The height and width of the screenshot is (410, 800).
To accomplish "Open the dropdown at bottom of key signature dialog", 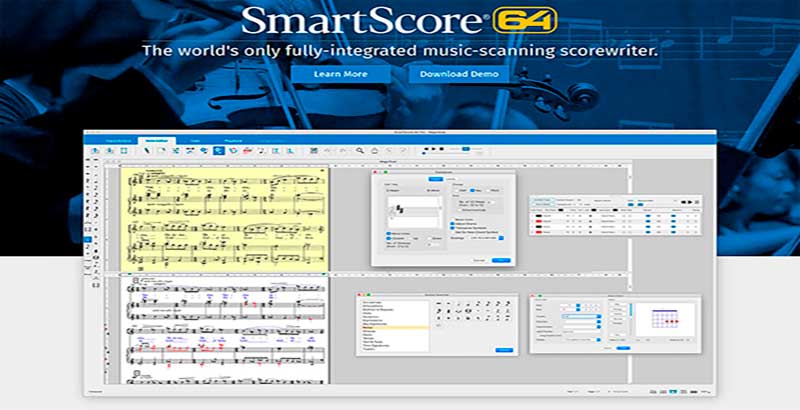I will pos(501,238).
